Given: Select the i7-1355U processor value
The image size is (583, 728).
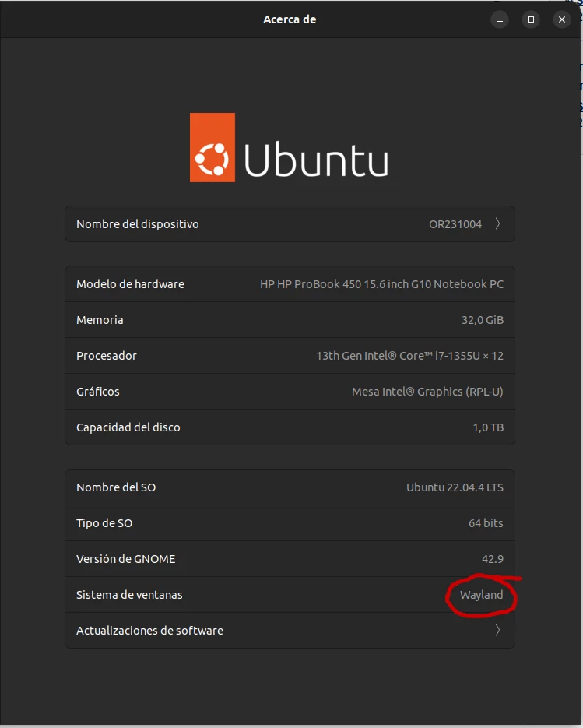Looking at the screenshot, I should [410, 356].
